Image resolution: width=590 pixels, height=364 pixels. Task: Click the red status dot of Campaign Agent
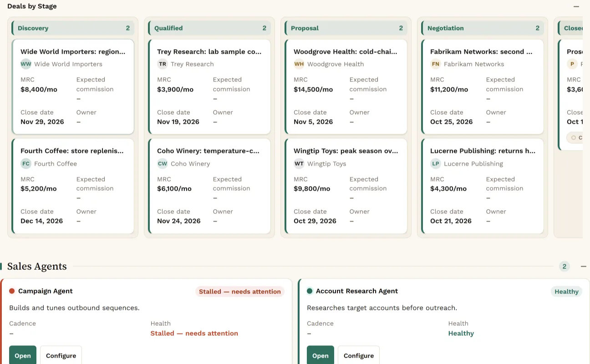pos(12,291)
